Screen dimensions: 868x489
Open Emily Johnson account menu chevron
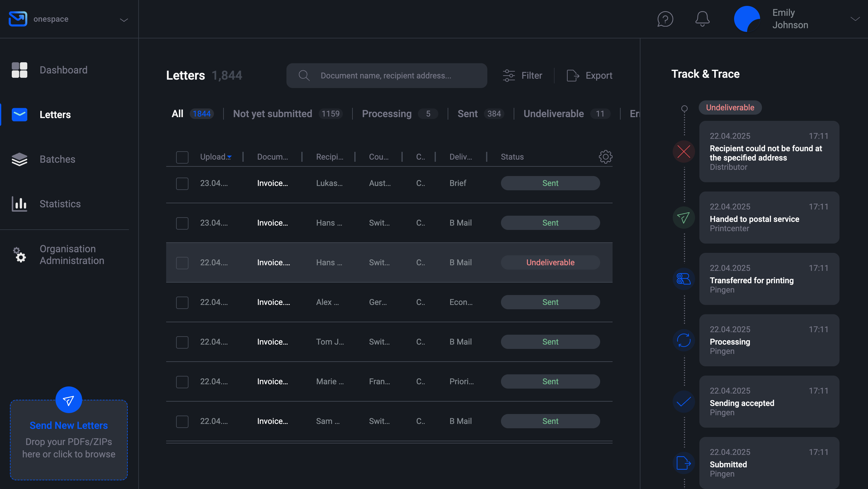(855, 19)
